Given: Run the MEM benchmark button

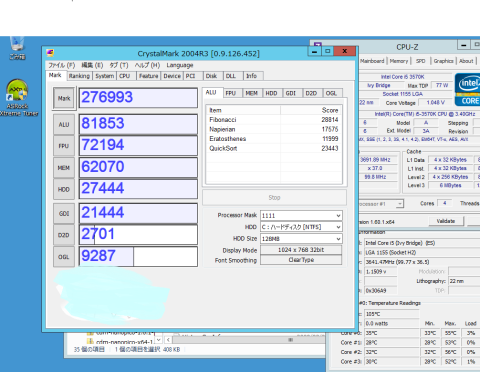Looking at the screenshot, I should pyautogui.click(x=64, y=168).
